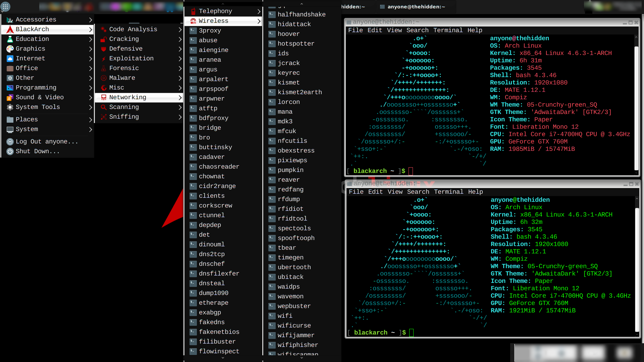Viewport: 644px width, 362px height.
Task: Click scroll-up arrow above Wireless tools list
Action: [x=302, y=4]
